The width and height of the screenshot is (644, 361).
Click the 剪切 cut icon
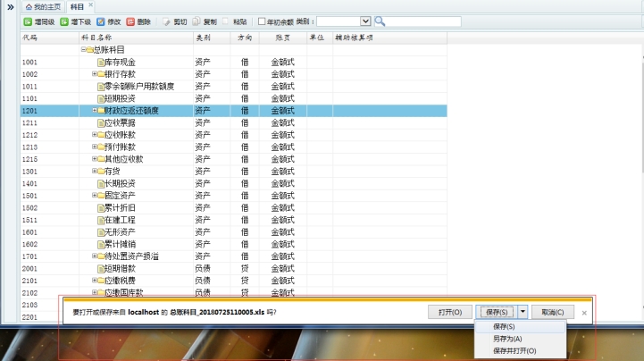(x=166, y=21)
